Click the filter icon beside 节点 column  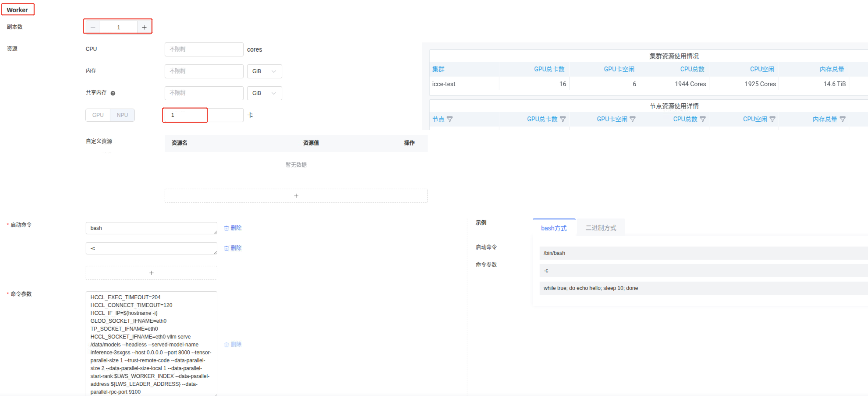pos(450,119)
